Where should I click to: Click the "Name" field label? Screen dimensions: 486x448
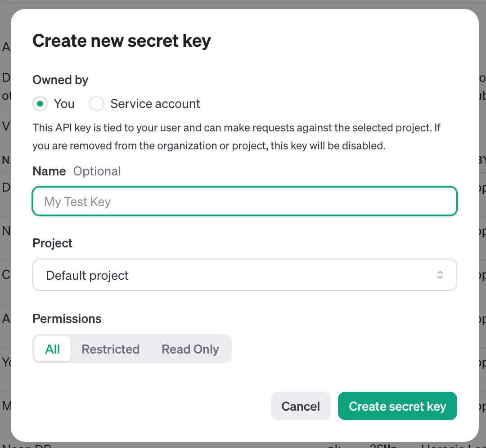[x=49, y=171]
